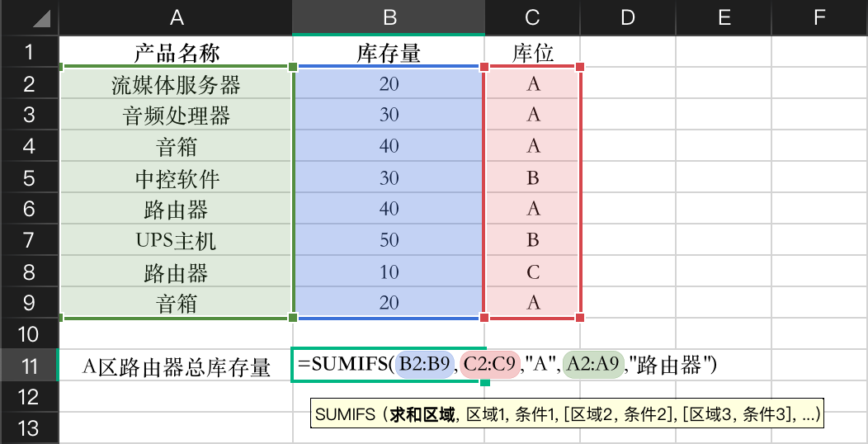The image size is (868, 444).
Task: Select the 音频处理器 cell
Action: [176, 115]
